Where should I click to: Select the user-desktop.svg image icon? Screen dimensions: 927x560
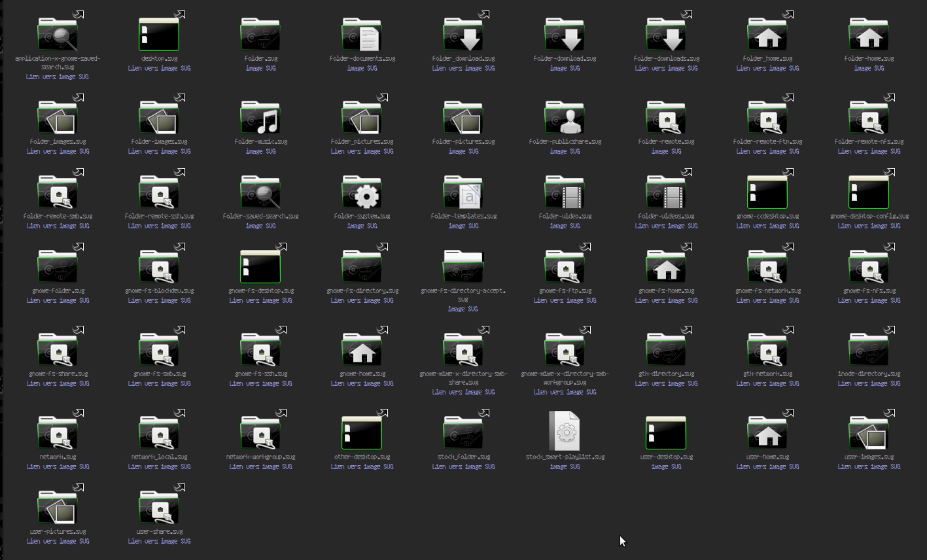[x=666, y=432]
